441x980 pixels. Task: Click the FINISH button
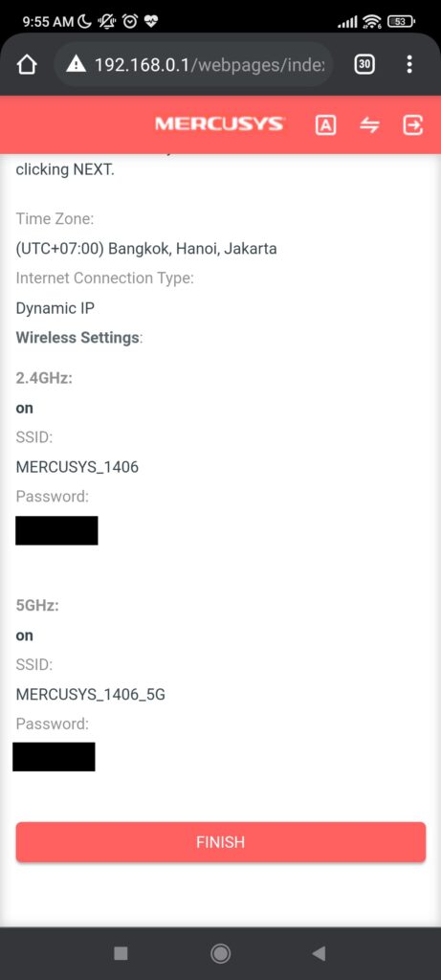(x=220, y=842)
